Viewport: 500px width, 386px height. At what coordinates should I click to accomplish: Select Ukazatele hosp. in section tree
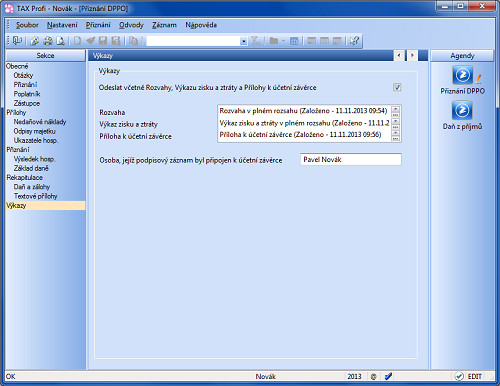coord(36,141)
